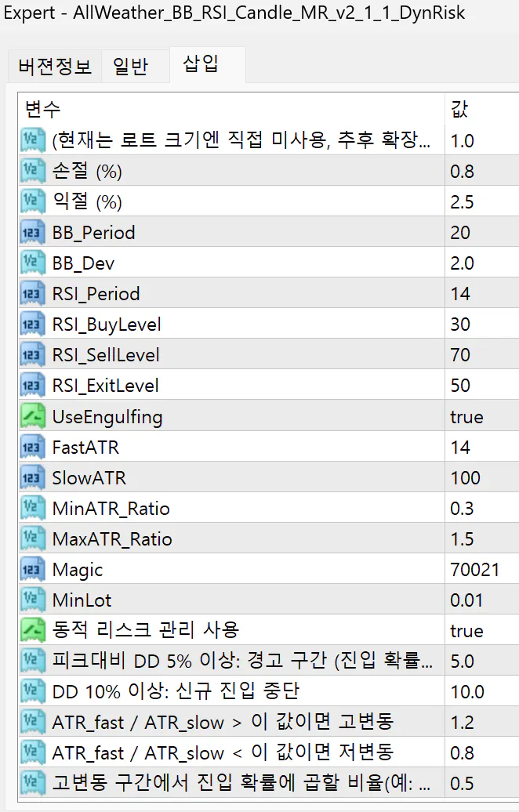
Task: Click the integer icon beside SlowATR
Action: [32, 477]
